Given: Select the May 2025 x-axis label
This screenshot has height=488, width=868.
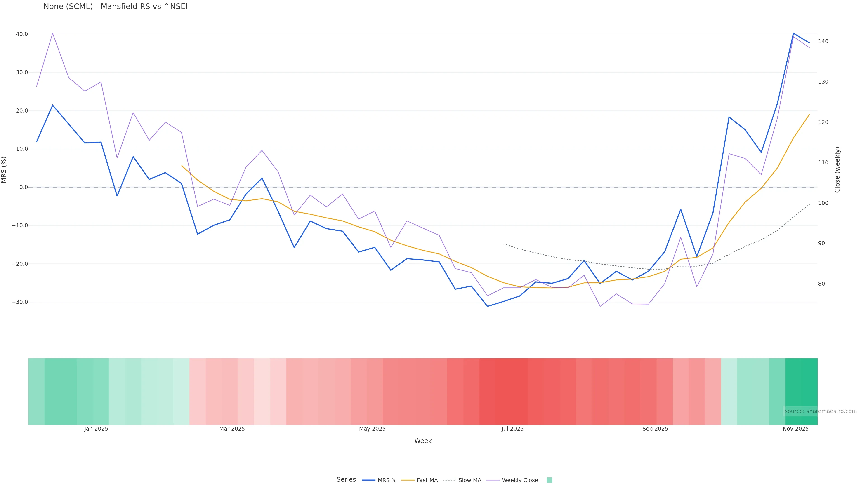Looking at the screenshot, I should tap(372, 429).
